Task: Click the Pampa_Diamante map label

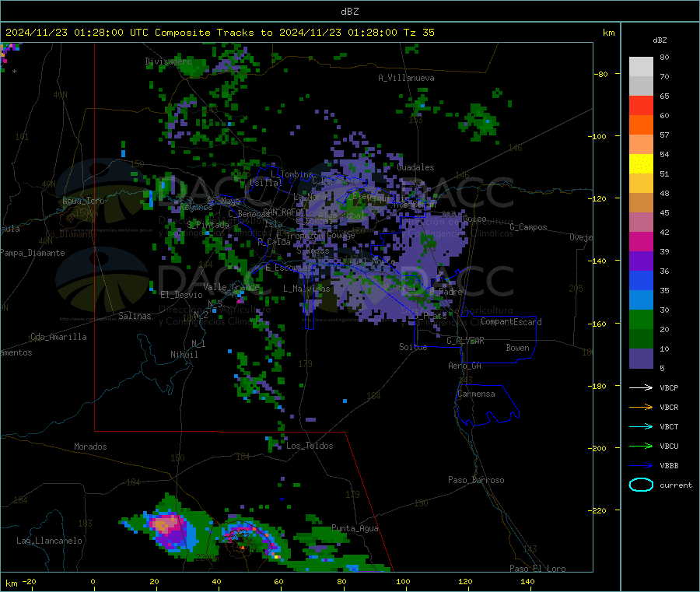Action: pos(32,253)
